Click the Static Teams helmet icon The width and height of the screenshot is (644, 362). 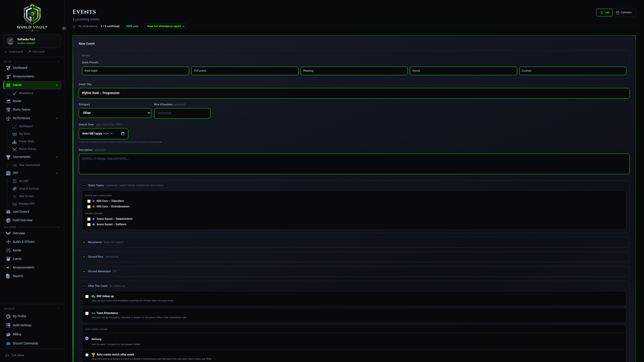[8, 110]
